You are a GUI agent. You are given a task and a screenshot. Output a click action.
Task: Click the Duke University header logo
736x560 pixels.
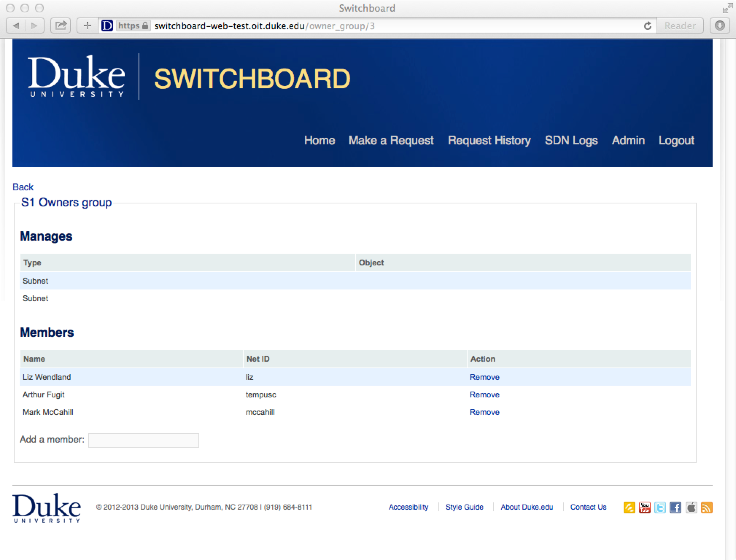point(76,77)
